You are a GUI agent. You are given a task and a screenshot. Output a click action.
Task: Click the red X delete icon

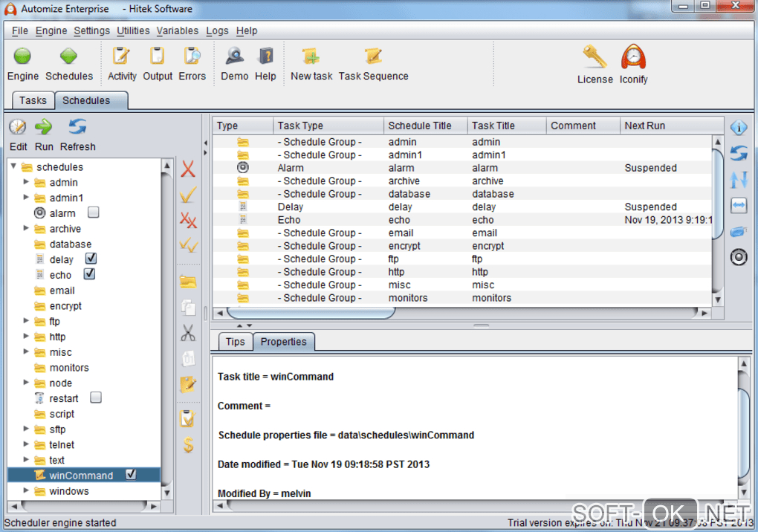pos(188,169)
